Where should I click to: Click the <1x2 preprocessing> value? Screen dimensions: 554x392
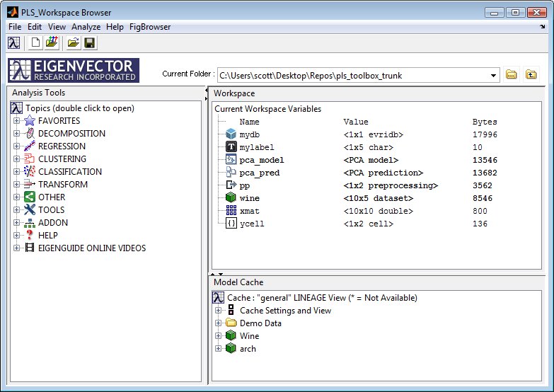click(x=391, y=185)
